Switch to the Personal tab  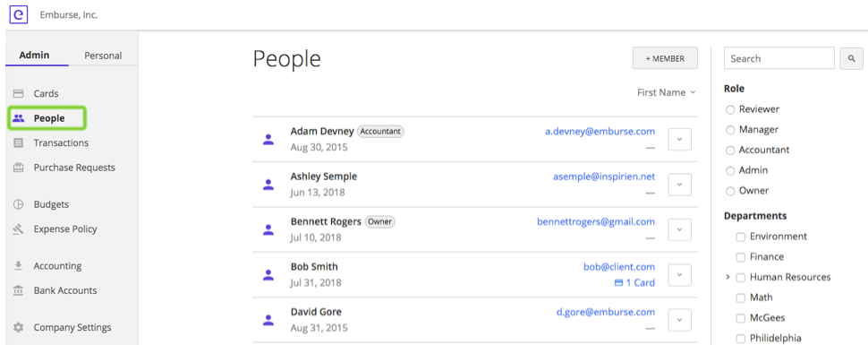coord(103,56)
